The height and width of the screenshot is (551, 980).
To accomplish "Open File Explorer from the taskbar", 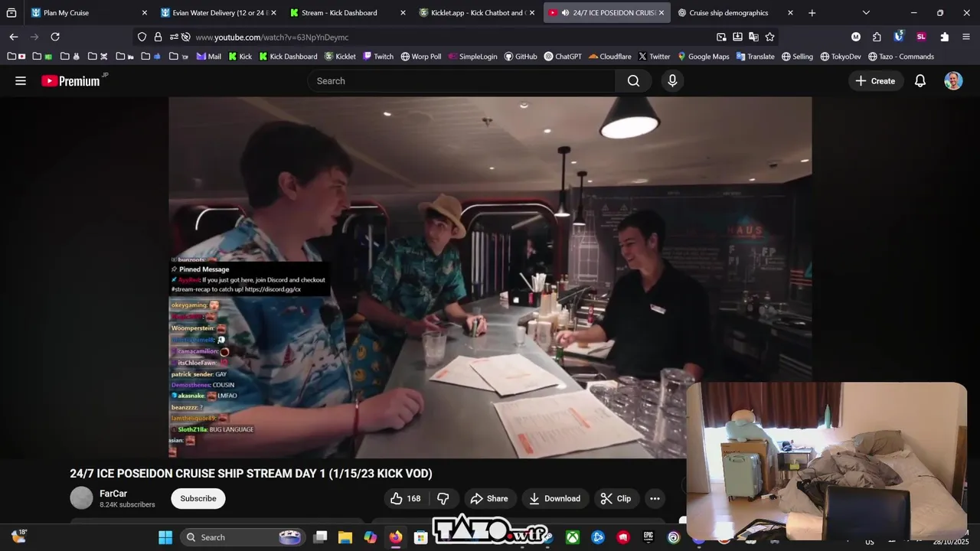I will tap(345, 537).
